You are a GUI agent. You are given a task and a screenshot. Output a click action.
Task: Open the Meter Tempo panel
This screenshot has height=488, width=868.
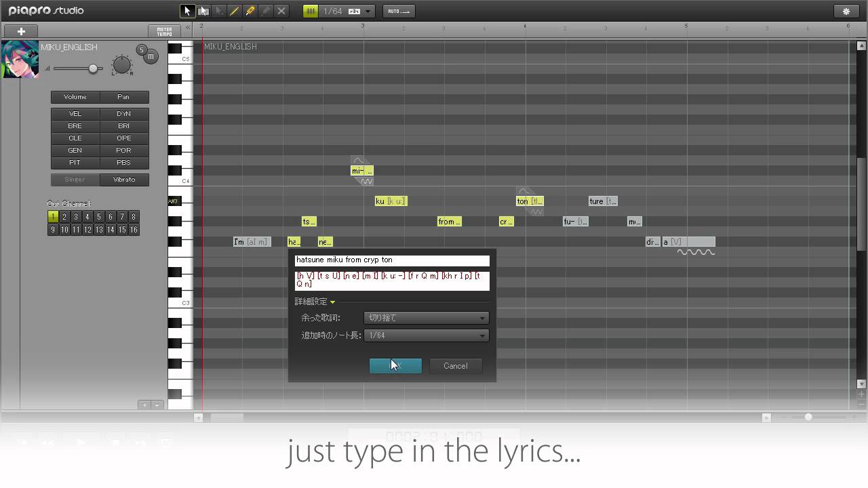164,31
